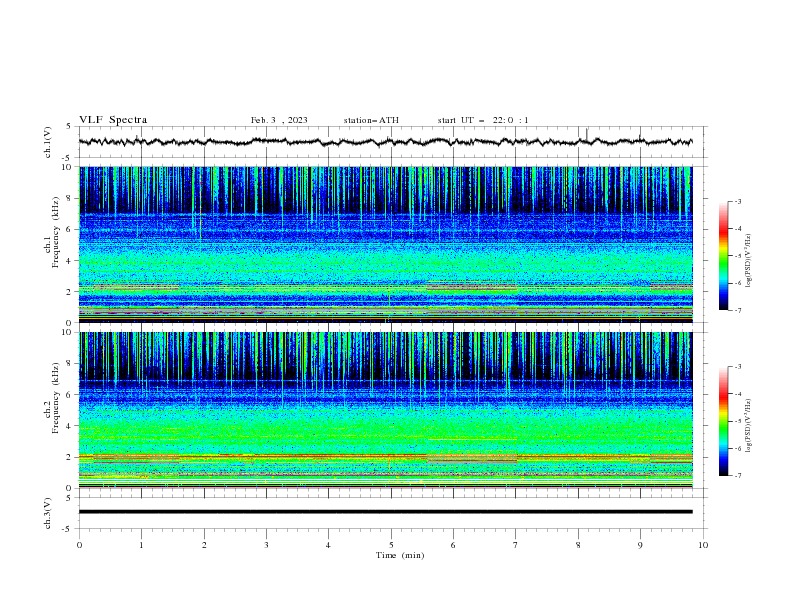Click the time axis tick label '9'
The width and height of the screenshot is (792, 612).
pos(640,545)
